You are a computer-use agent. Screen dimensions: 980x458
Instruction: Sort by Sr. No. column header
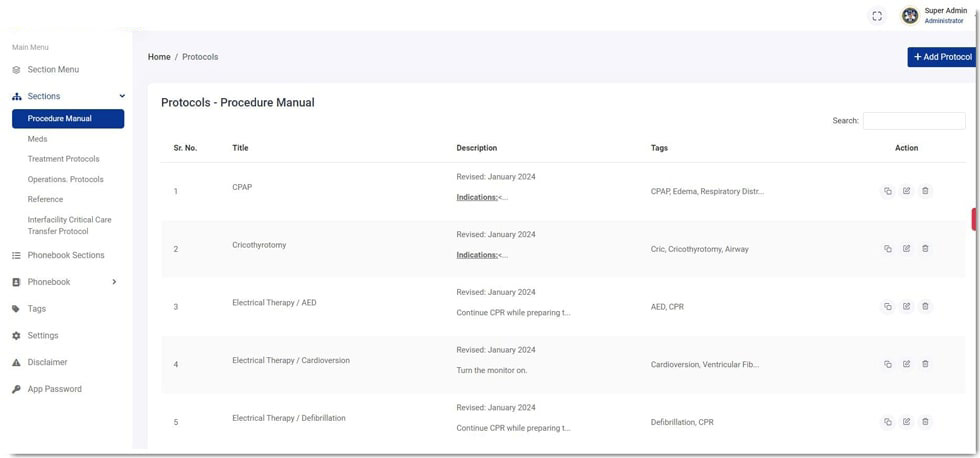tap(185, 148)
